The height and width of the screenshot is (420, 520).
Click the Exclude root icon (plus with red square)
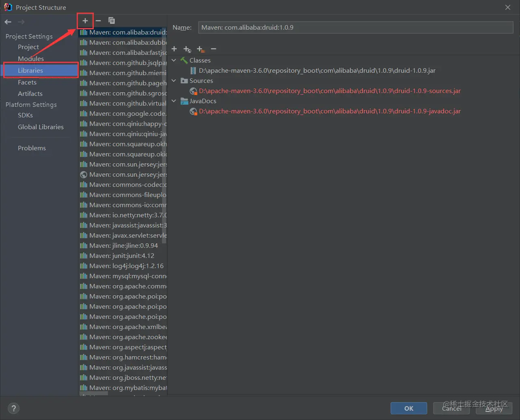pyautogui.click(x=201, y=49)
